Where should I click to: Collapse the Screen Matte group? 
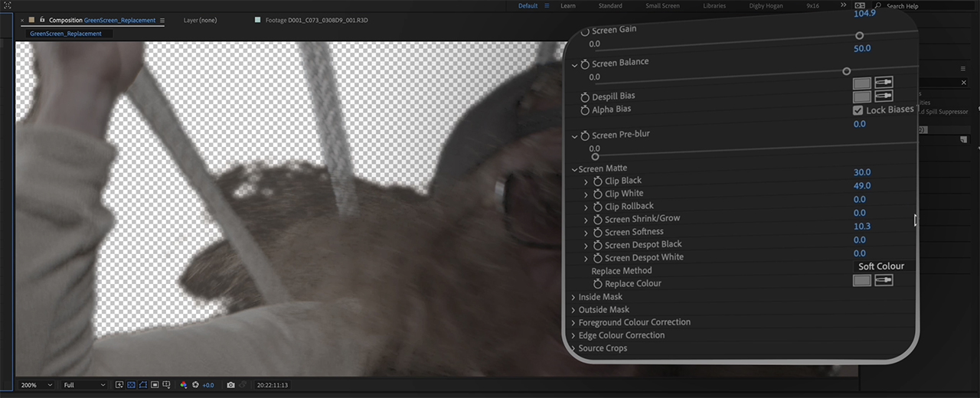tap(574, 169)
